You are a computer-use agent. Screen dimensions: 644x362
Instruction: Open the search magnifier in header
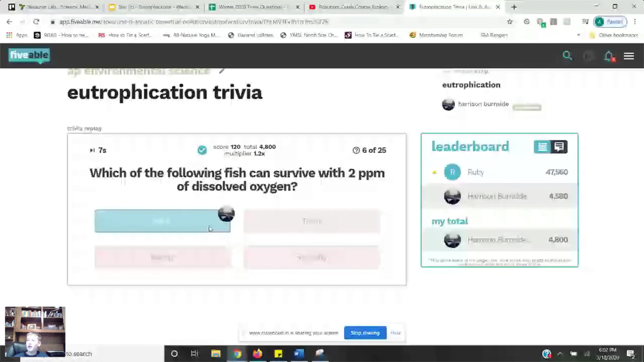(567, 56)
